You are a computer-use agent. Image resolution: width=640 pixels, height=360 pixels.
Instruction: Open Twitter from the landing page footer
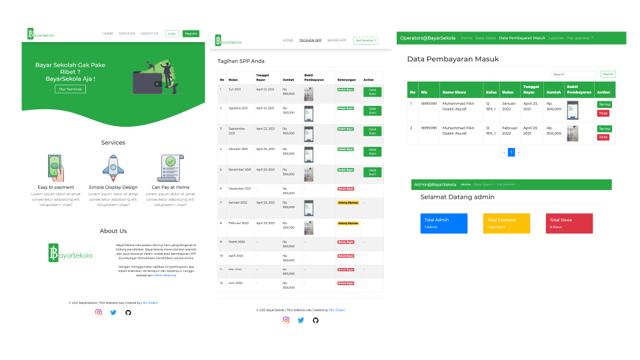tap(113, 312)
